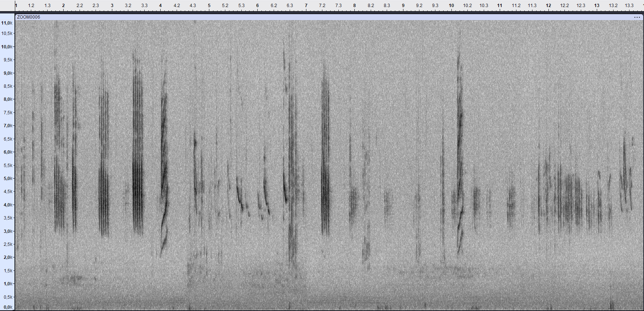Select the ZOOM0006 track name label
This screenshot has width=644, height=311.
click(x=29, y=17)
